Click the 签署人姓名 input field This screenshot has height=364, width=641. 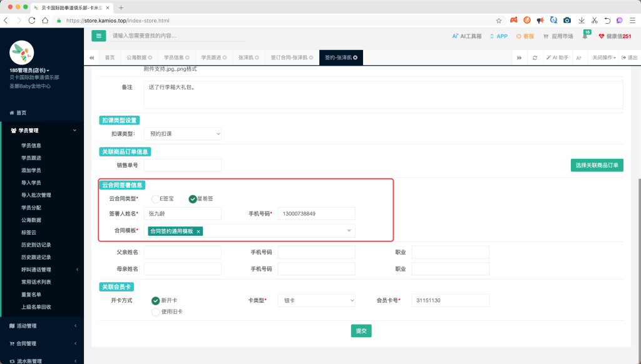tap(183, 213)
